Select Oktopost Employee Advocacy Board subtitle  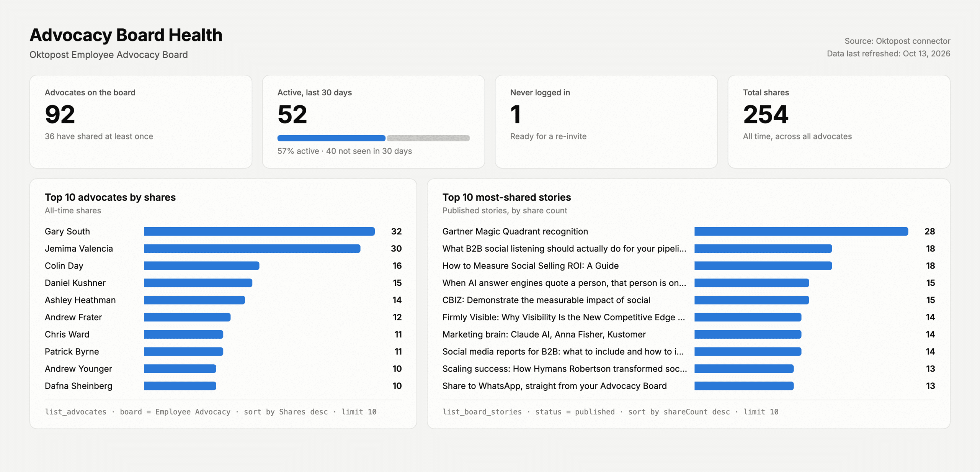tap(109, 55)
